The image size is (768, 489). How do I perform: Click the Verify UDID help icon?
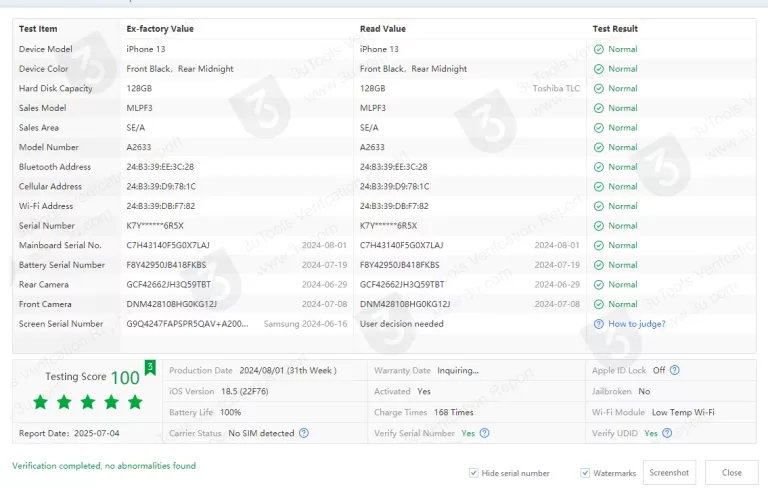[x=667, y=433]
